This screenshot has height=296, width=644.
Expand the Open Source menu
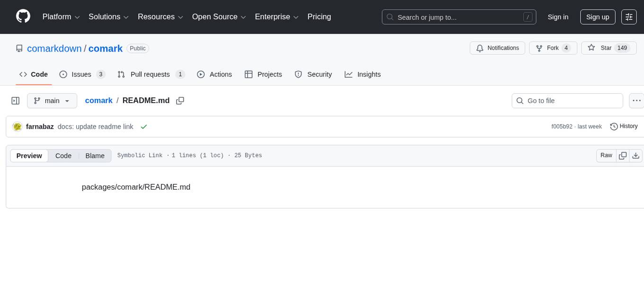coord(219,17)
